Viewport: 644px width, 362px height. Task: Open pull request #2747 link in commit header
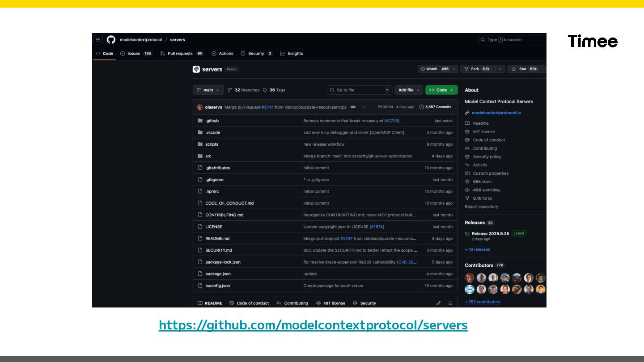point(267,107)
